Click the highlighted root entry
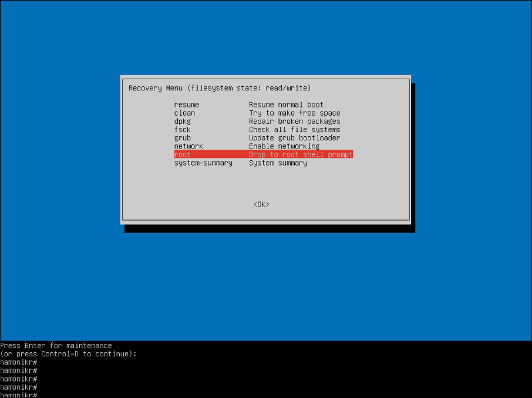532x398 pixels. [183, 154]
